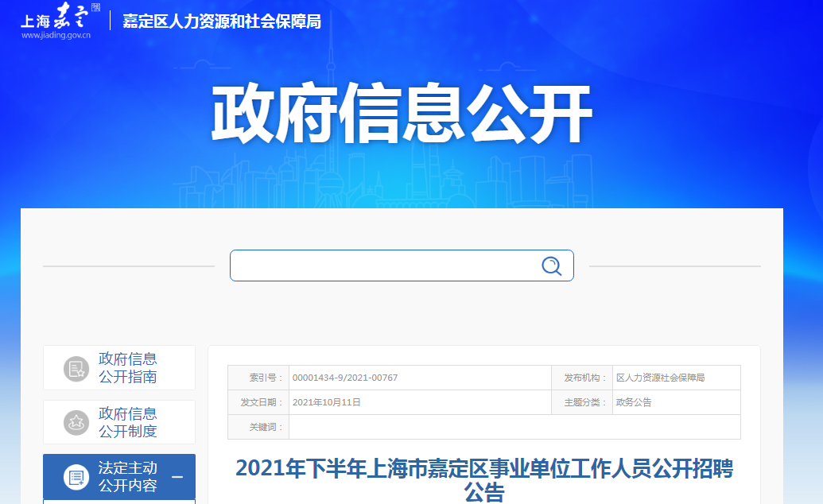
Task: Open 政府信息公开指南 menu item
Action: (119, 367)
